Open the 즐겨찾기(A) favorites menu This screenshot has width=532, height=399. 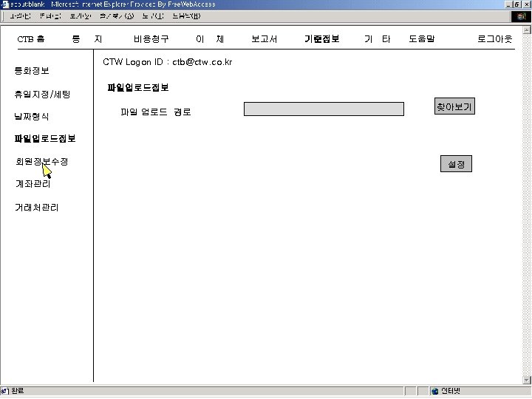point(117,16)
